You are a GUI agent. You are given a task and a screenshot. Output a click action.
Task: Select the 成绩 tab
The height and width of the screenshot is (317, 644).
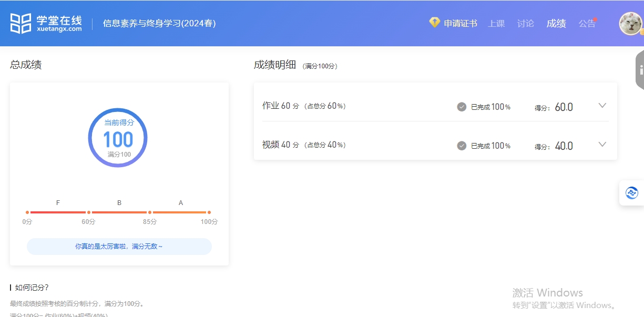click(x=556, y=24)
